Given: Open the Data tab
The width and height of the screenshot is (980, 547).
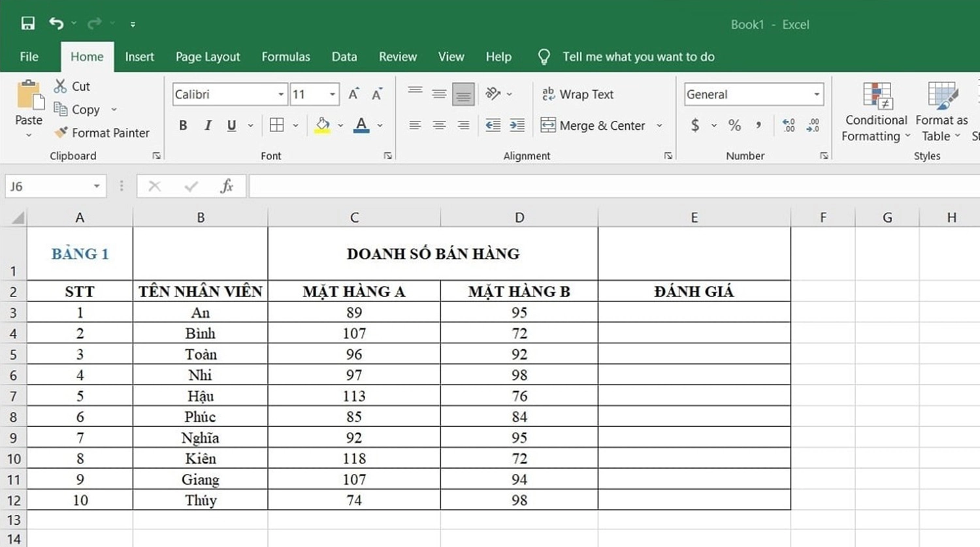Looking at the screenshot, I should 344,57.
